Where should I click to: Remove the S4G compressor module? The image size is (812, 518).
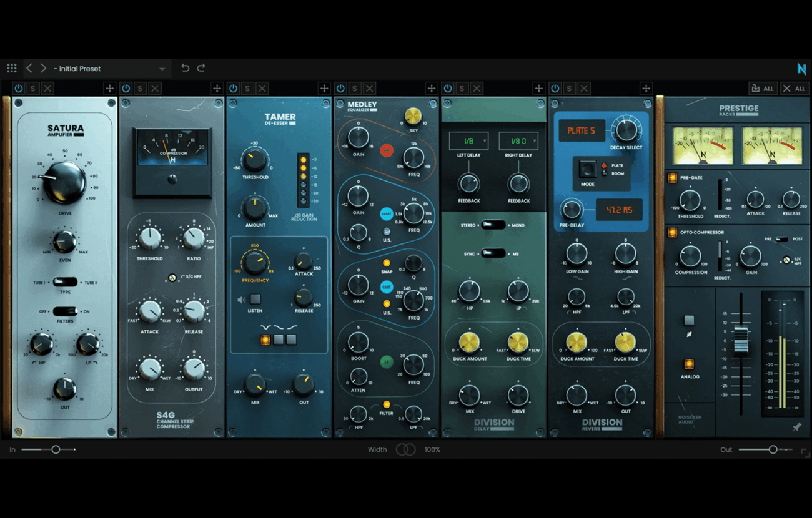[x=155, y=89]
